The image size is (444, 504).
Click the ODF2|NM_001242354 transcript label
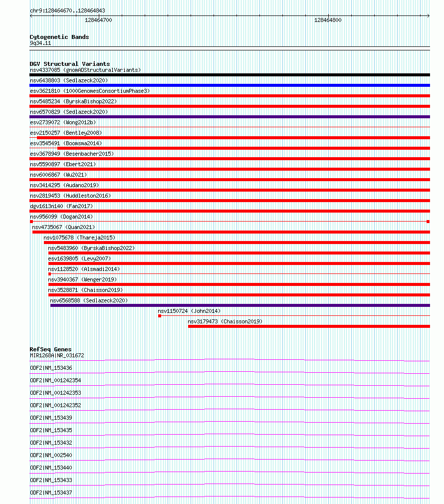click(x=55, y=380)
